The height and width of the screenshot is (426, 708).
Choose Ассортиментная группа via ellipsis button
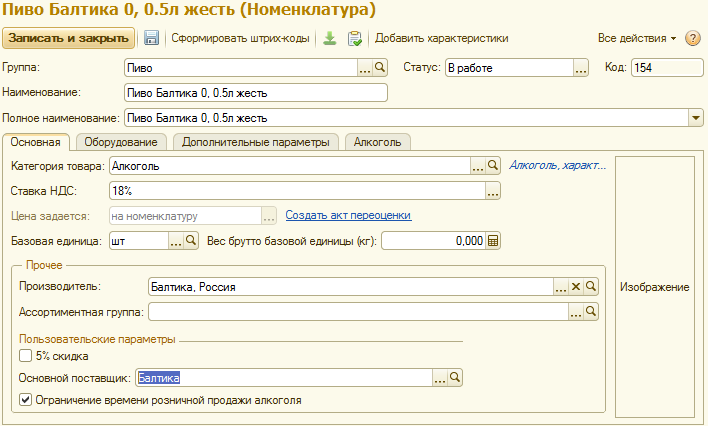point(576,312)
